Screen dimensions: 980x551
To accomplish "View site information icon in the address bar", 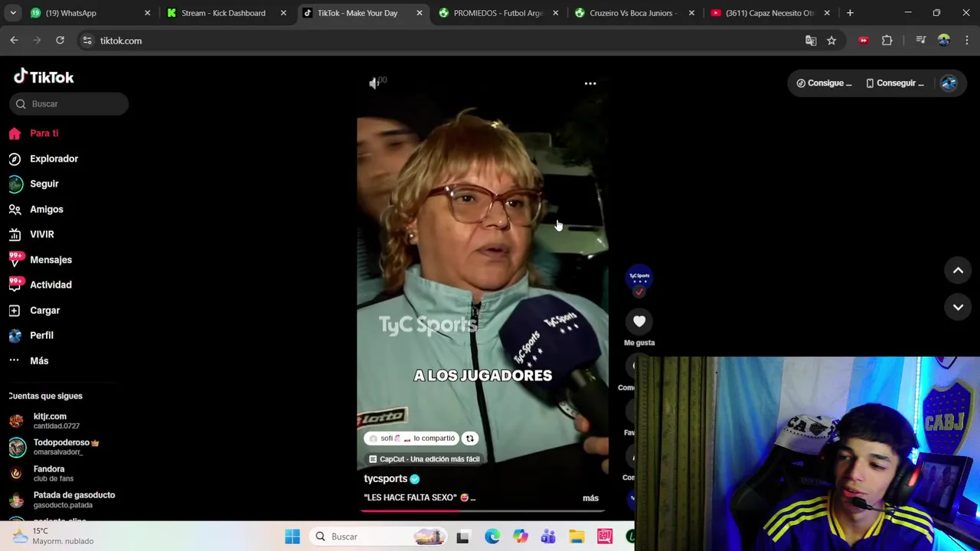I will pyautogui.click(x=87, y=41).
